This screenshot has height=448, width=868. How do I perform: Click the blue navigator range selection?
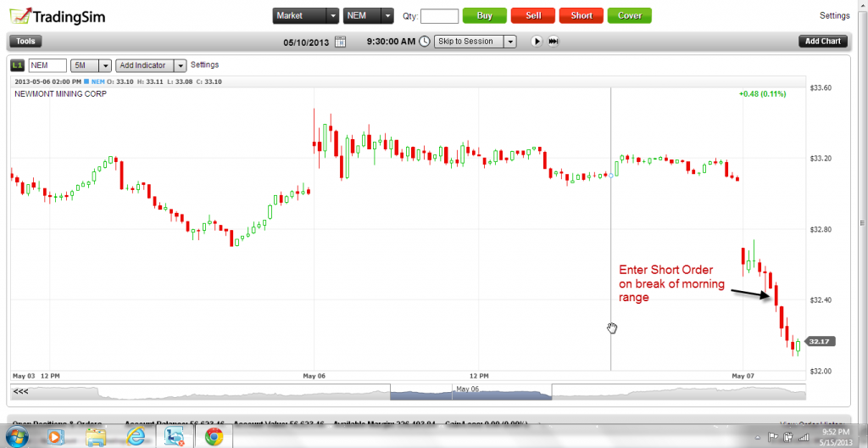[x=471, y=392]
